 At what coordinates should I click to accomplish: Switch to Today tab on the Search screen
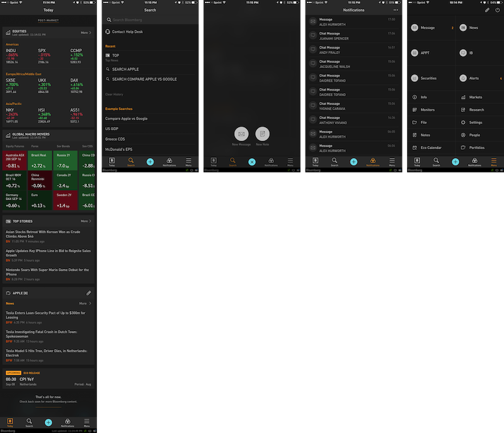112,162
